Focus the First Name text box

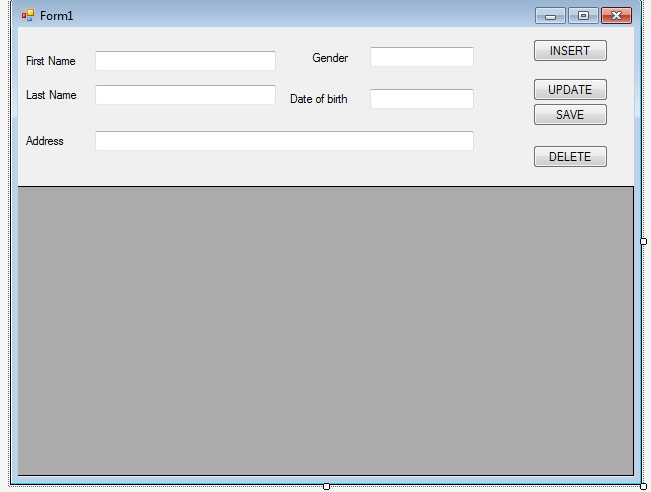185,61
